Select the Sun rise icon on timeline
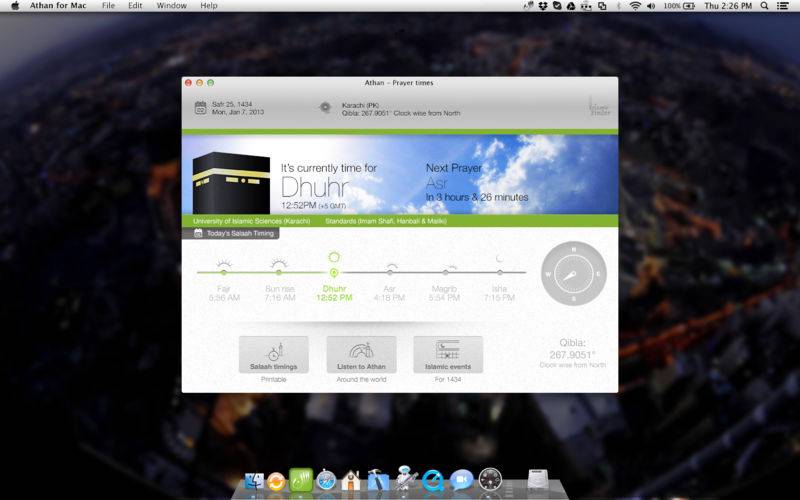 click(279, 264)
